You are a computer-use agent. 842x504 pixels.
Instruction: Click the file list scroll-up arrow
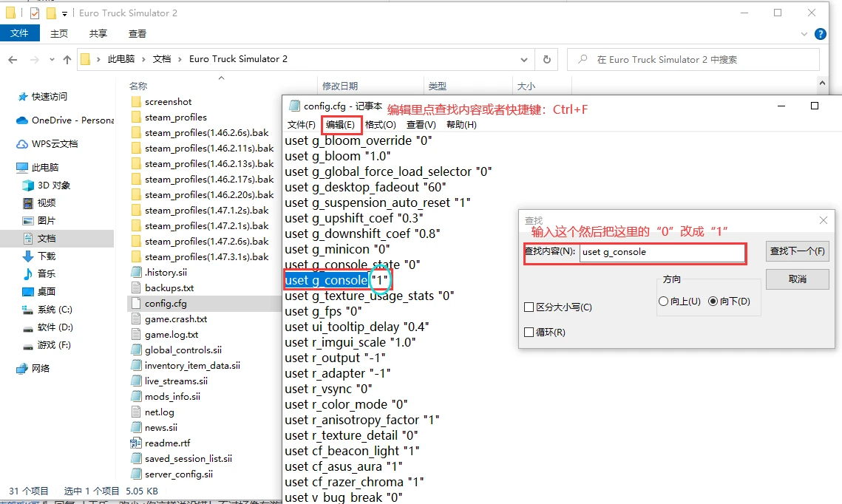(821, 84)
